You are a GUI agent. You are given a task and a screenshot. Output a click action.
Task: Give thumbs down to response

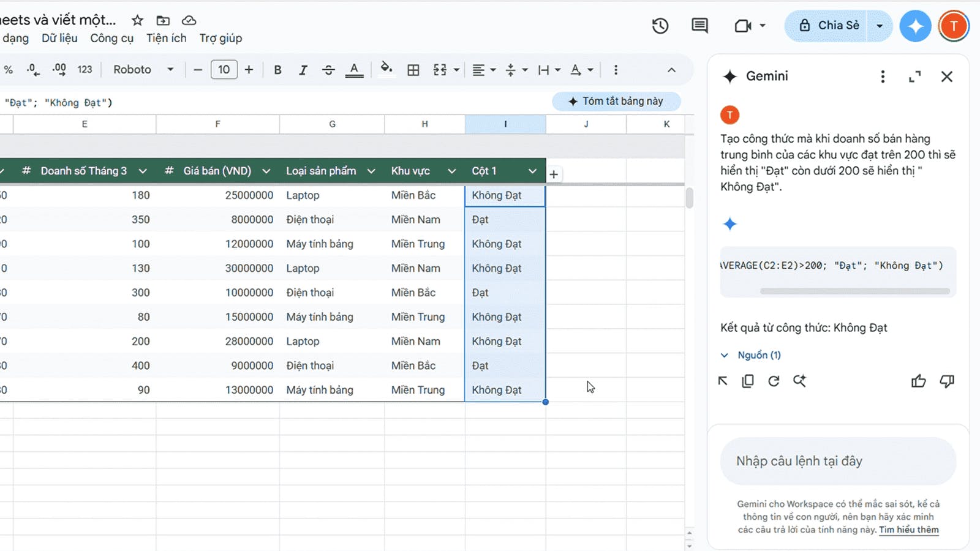[x=947, y=381]
